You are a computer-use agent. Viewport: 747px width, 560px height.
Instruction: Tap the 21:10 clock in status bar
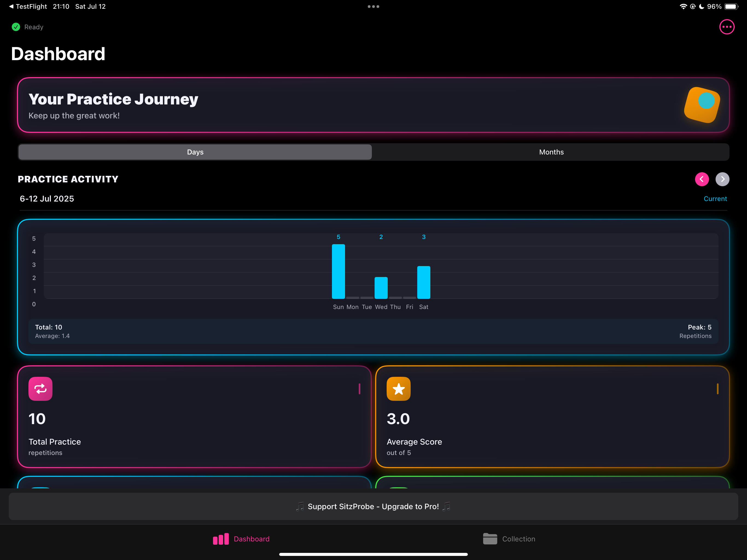pyautogui.click(x=61, y=6)
